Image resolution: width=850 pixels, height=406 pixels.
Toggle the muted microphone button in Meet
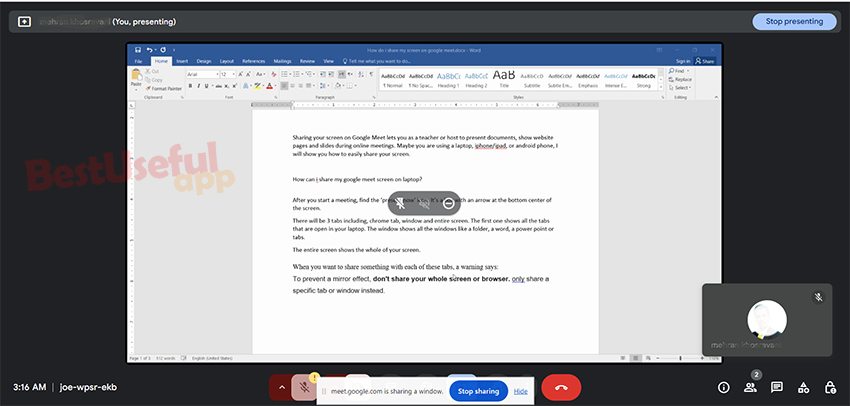[305, 388]
